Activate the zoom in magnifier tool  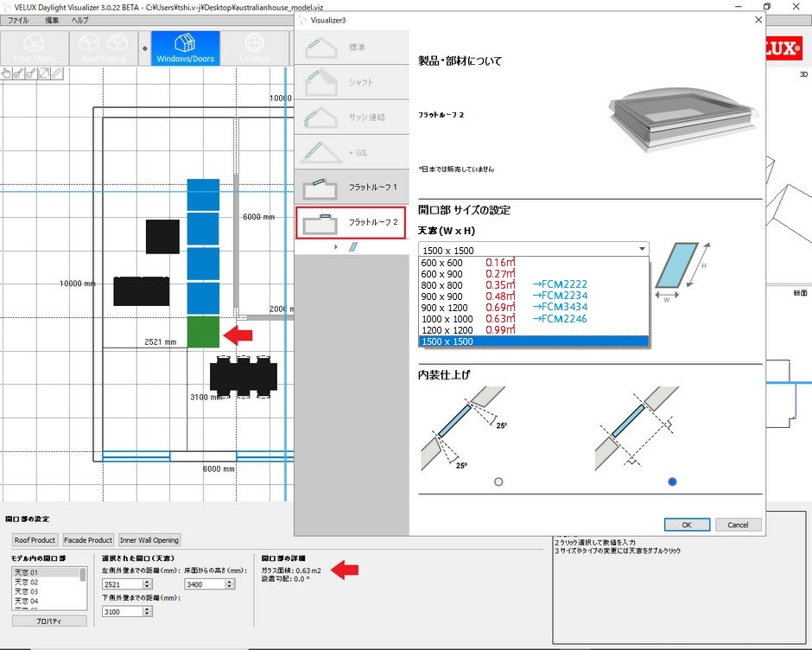pos(19,73)
